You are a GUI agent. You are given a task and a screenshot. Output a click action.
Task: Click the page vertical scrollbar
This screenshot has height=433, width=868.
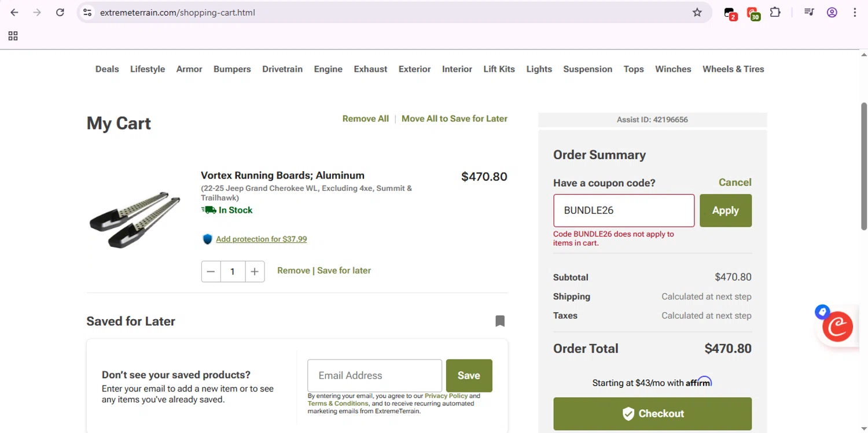[864, 168]
